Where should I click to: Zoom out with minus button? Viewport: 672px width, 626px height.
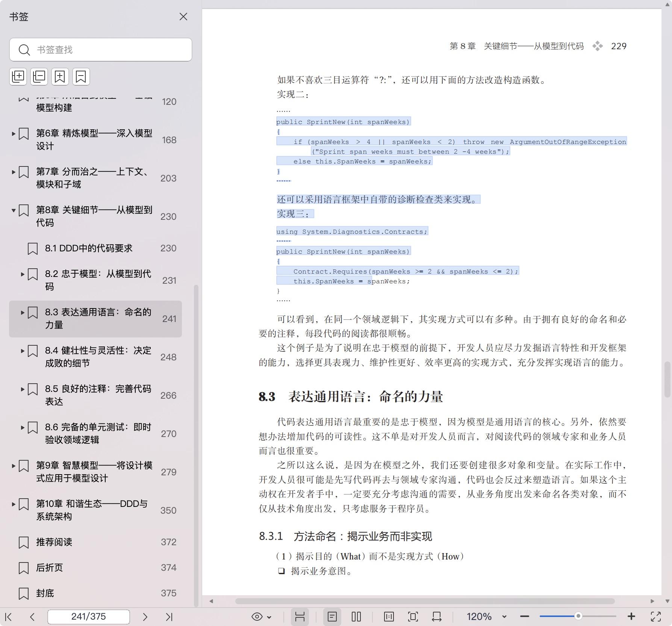tap(525, 617)
